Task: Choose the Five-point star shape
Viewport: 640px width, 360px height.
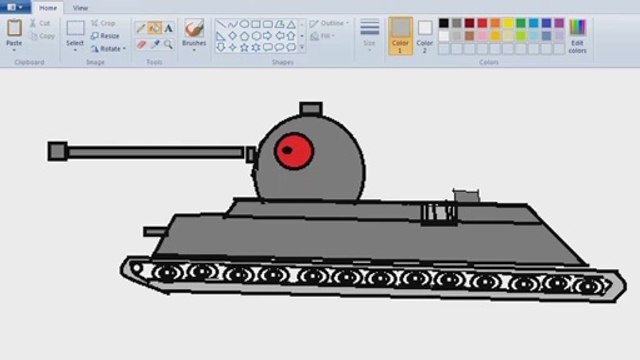Action: click(x=244, y=47)
